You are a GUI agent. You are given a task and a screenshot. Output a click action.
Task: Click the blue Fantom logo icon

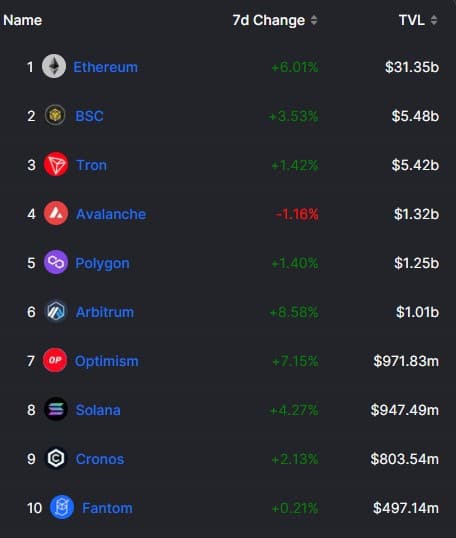pyautogui.click(x=62, y=507)
